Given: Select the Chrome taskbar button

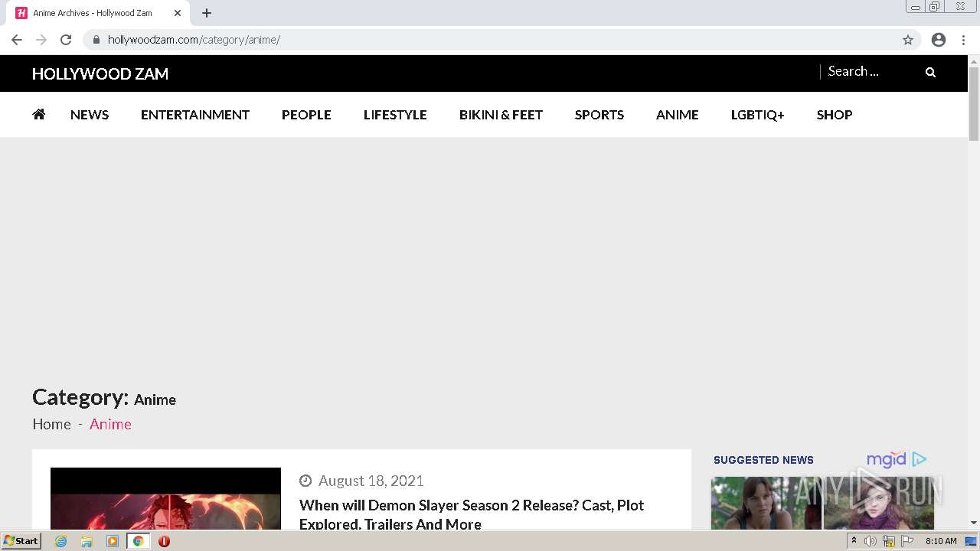Looking at the screenshot, I should tap(138, 541).
